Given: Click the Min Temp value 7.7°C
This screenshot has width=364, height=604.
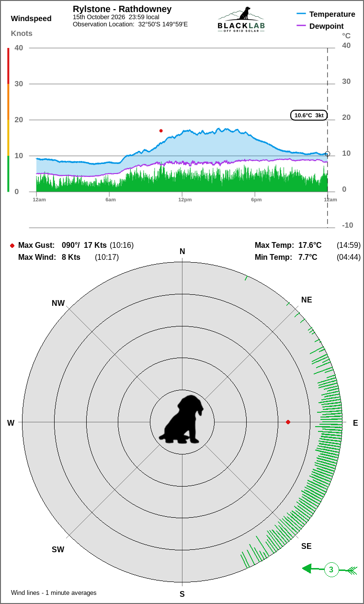Looking at the screenshot, I should click(308, 257).
